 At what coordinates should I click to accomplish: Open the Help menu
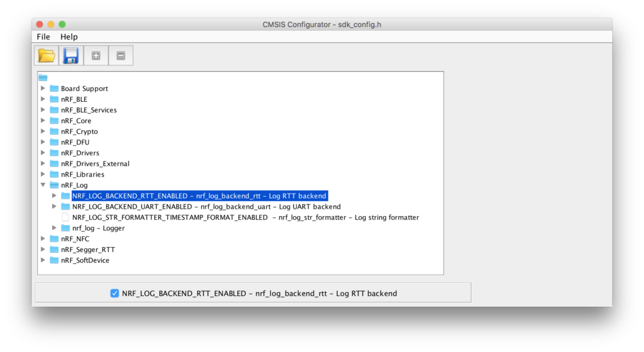tap(69, 36)
